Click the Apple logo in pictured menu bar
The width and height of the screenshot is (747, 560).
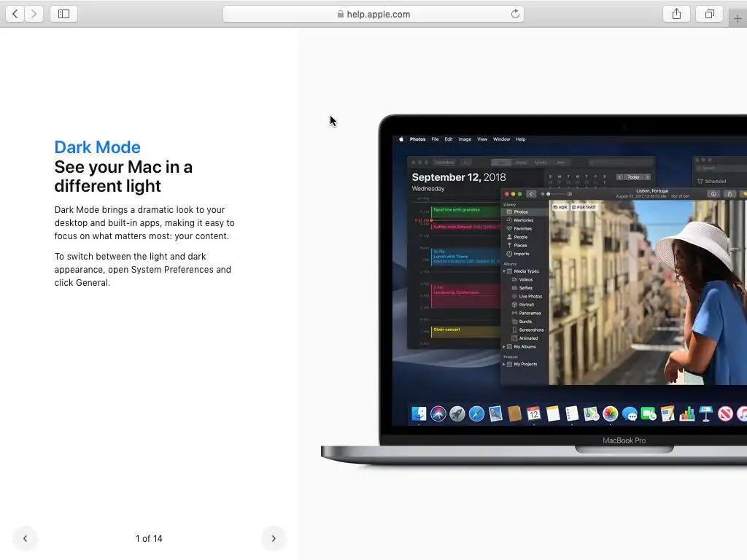click(401, 139)
